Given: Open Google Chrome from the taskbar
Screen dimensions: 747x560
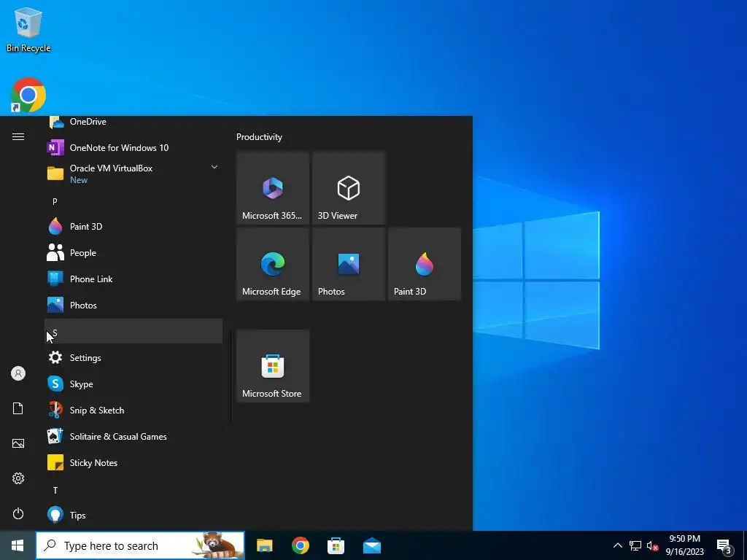Looking at the screenshot, I should click(300, 545).
